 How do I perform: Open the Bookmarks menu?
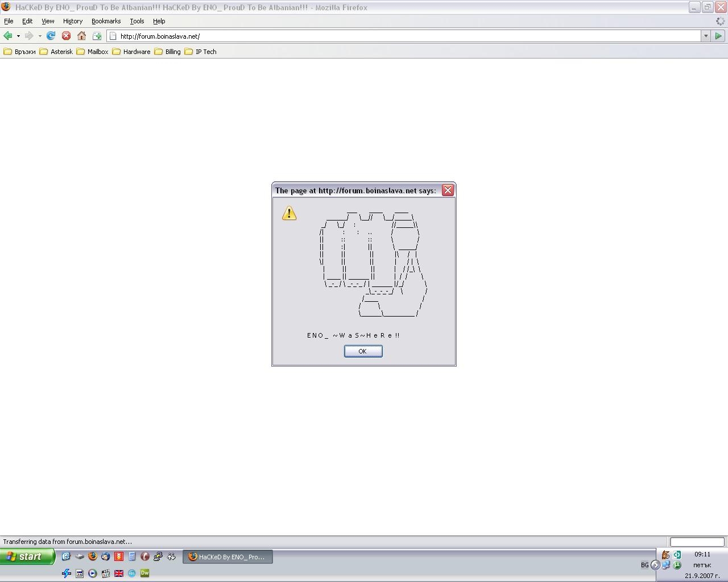pos(106,21)
